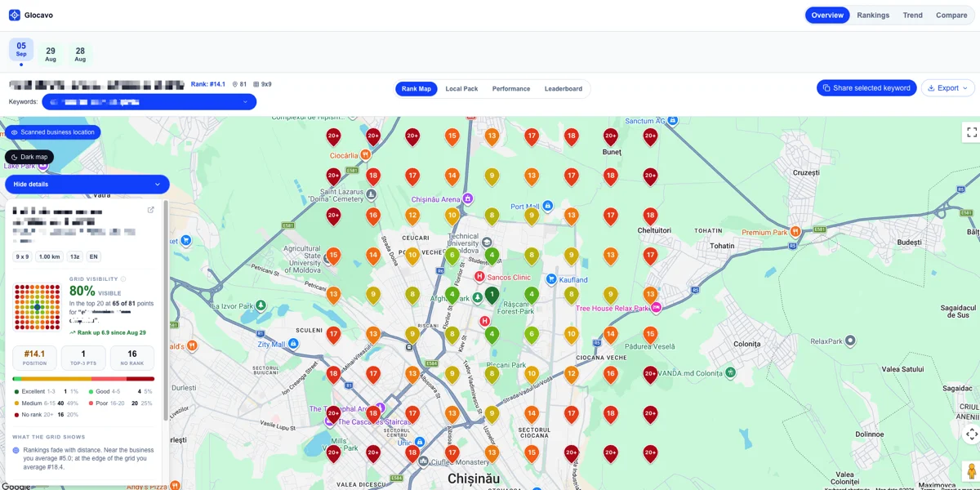Image resolution: width=980 pixels, height=490 pixels.
Task: Click the Glocavo logo icon
Action: 14,15
